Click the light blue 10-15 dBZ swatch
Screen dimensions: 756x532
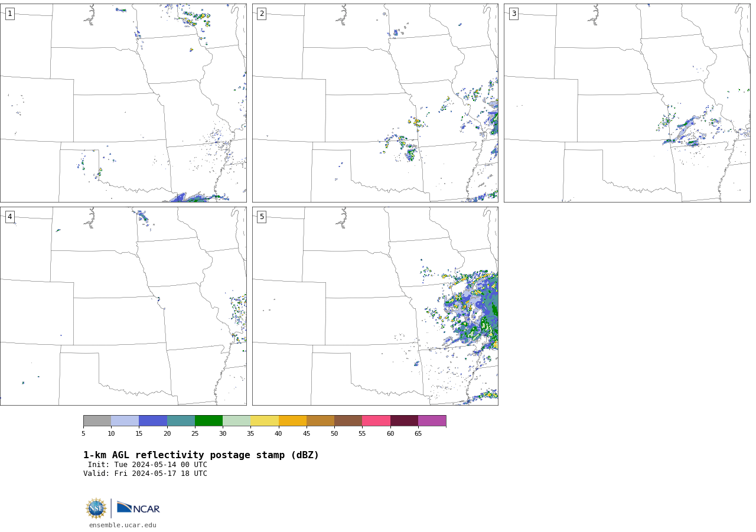(x=125, y=421)
